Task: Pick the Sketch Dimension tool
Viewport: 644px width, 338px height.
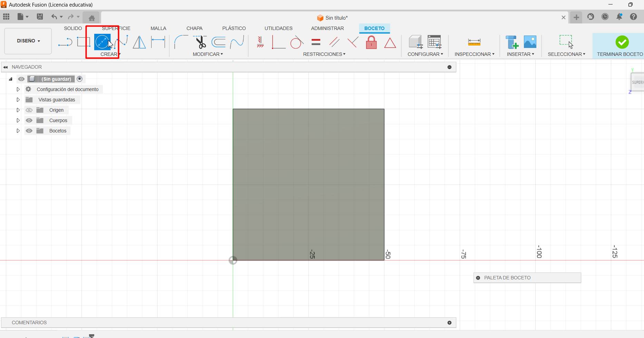Action: [x=158, y=42]
